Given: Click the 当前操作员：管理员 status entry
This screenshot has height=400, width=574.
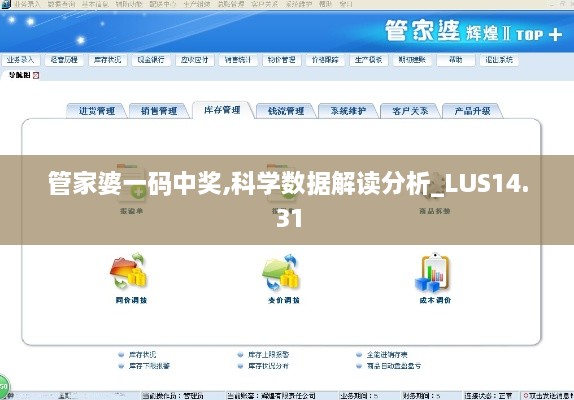Looking at the screenshot, I should click(x=173, y=396).
